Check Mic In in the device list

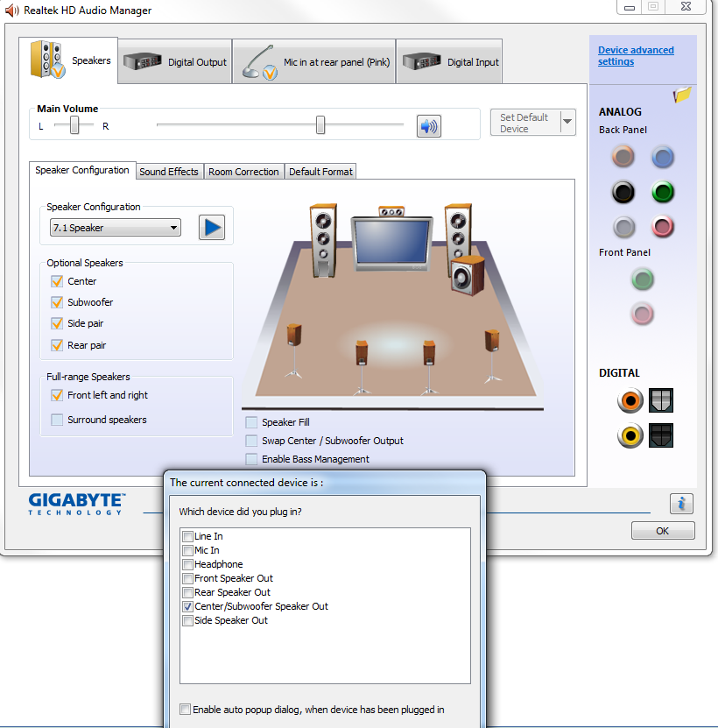187,551
